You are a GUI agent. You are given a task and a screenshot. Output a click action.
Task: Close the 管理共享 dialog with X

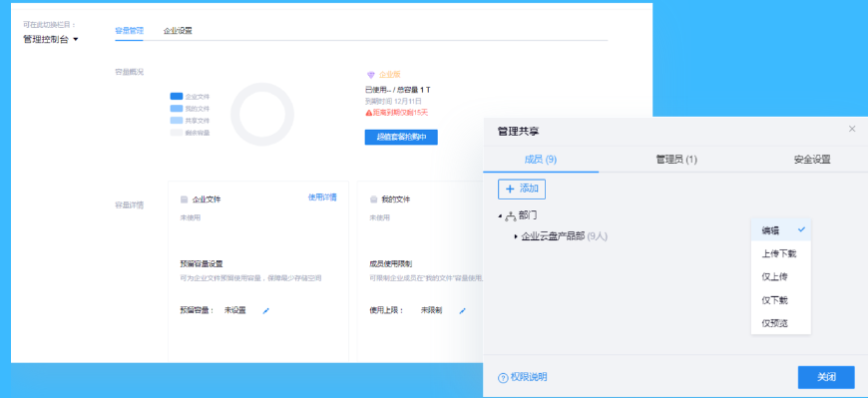pyautogui.click(x=852, y=129)
